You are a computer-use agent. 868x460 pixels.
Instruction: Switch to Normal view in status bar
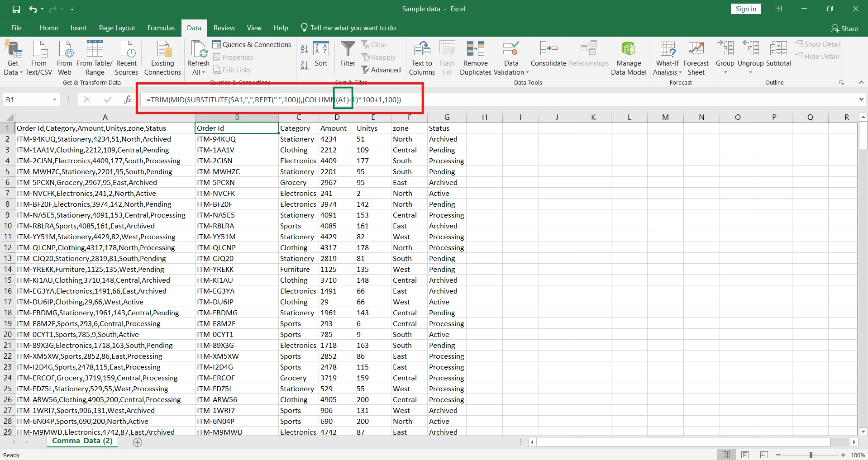(x=726, y=455)
